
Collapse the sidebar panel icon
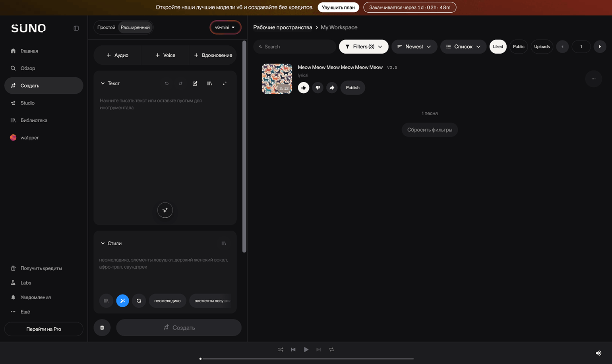click(76, 28)
